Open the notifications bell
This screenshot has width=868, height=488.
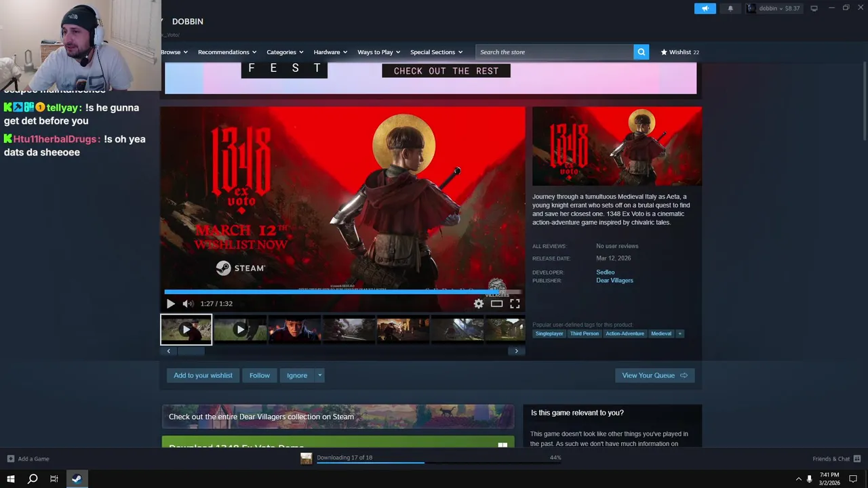(x=730, y=8)
